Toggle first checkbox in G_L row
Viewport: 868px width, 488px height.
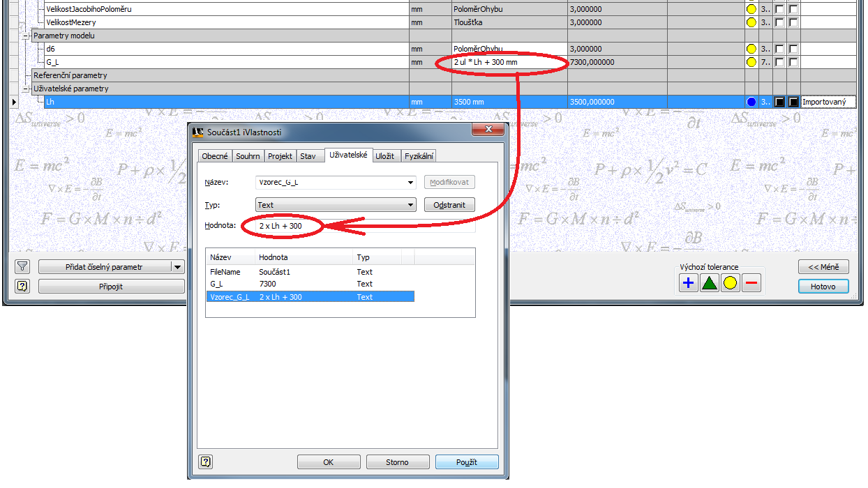tap(779, 63)
